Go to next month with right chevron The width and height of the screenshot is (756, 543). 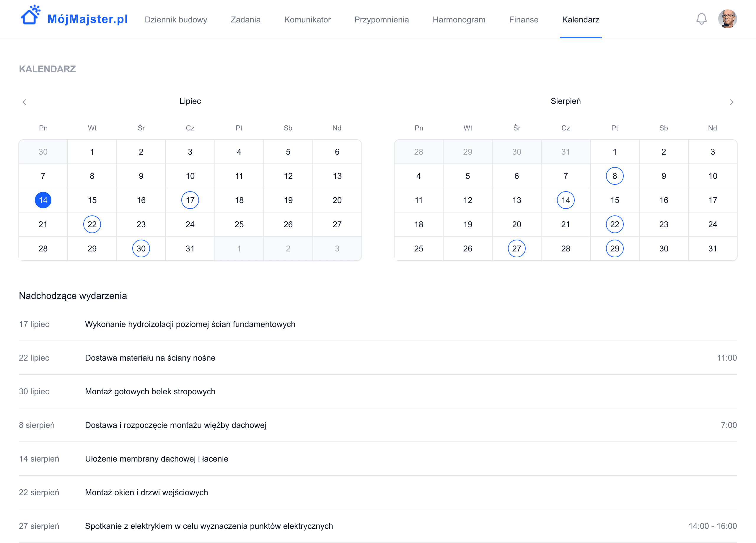click(x=731, y=102)
